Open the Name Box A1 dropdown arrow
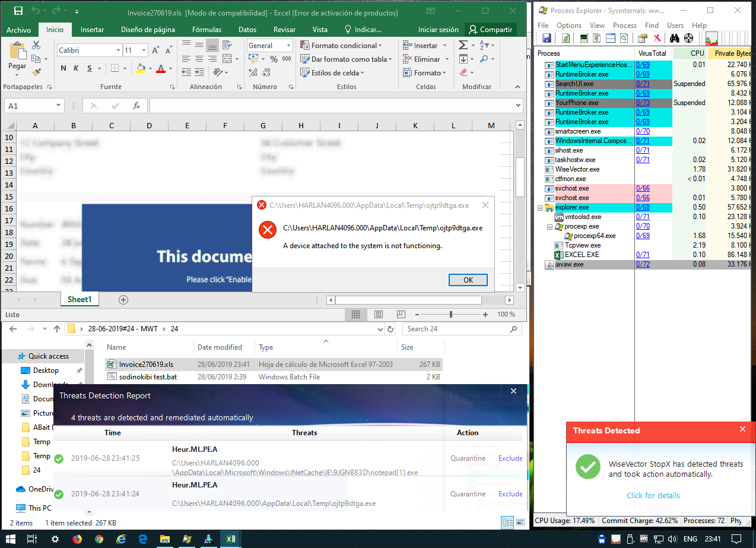Viewport: 756px width, 548px height. pos(59,106)
